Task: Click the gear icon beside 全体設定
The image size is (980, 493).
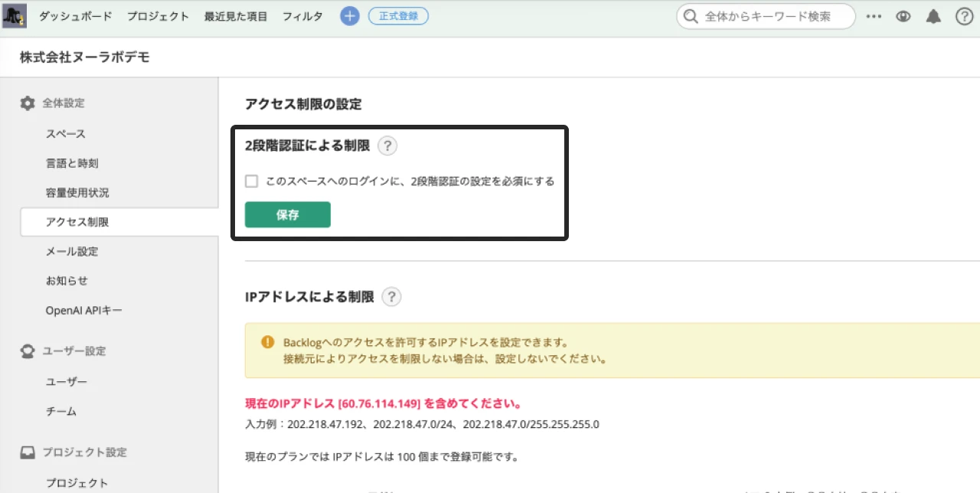Action: click(x=28, y=103)
